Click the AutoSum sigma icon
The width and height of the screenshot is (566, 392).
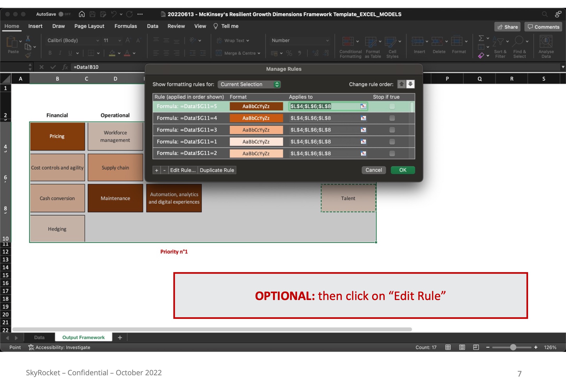coord(481,38)
